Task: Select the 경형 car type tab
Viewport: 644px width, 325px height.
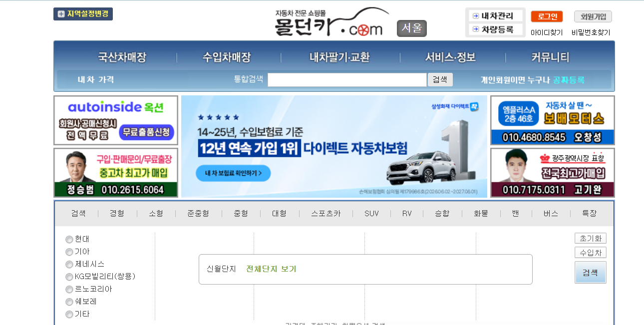Action: pyautogui.click(x=117, y=213)
